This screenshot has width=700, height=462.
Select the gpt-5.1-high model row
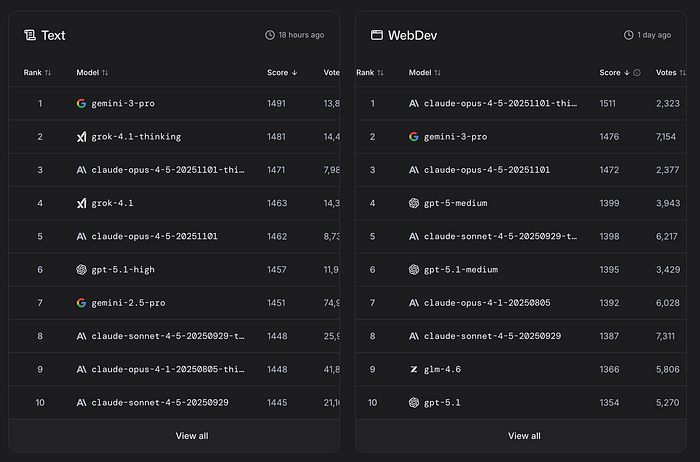(123, 269)
